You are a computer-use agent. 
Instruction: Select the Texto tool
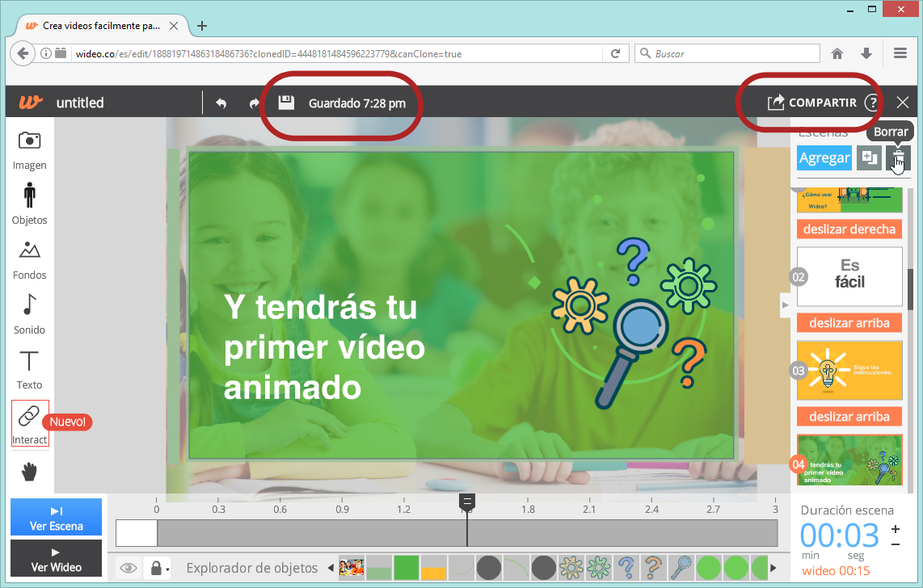click(x=29, y=370)
